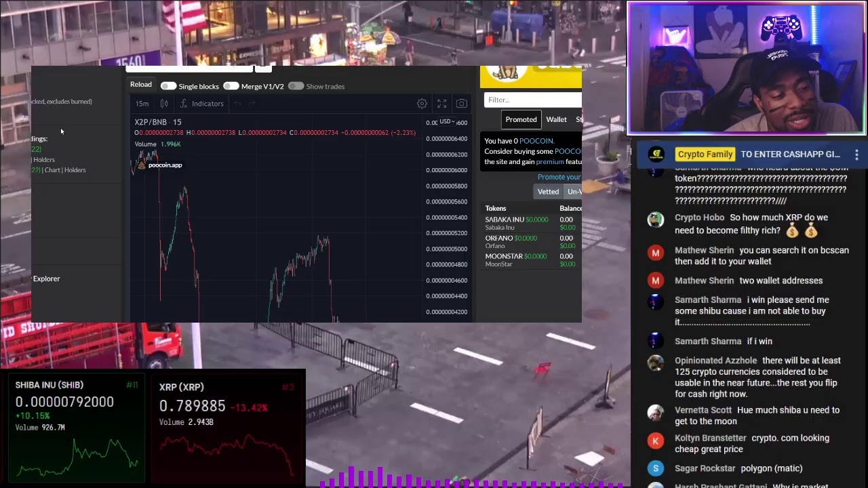The height and width of the screenshot is (488, 868).
Task: Click the 0.00000005000 price axis label
Action: (446, 249)
